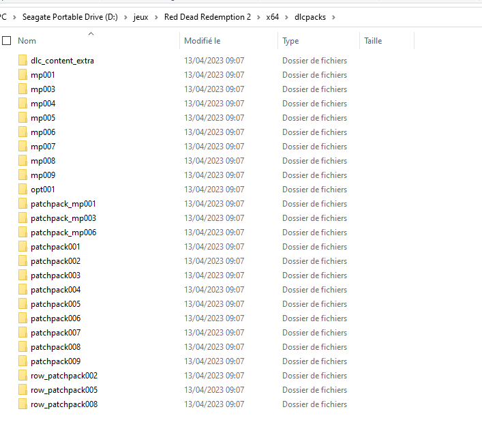Viewport: 482px width, 448px height.
Task: Select the patchpack009 folder name
Action: point(56,361)
